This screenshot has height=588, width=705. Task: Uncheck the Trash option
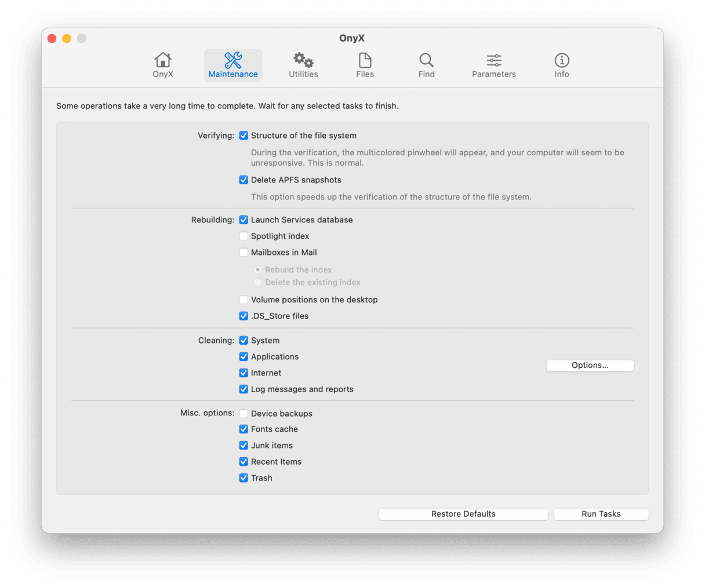click(244, 478)
